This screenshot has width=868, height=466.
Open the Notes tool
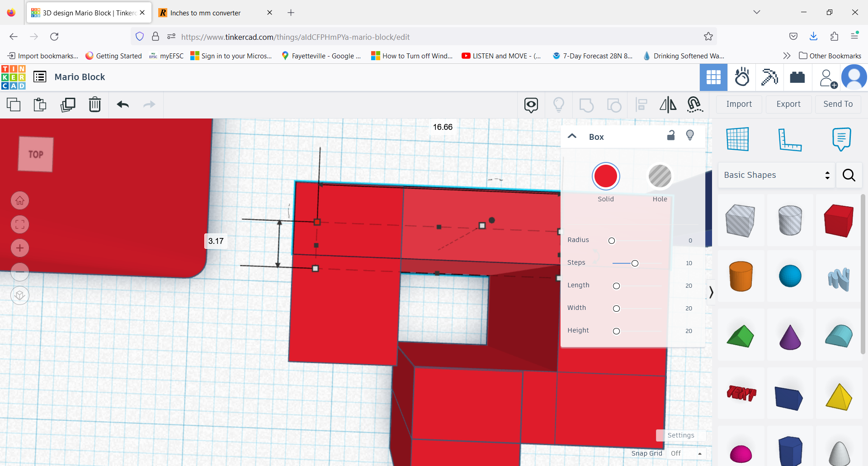tap(841, 139)
